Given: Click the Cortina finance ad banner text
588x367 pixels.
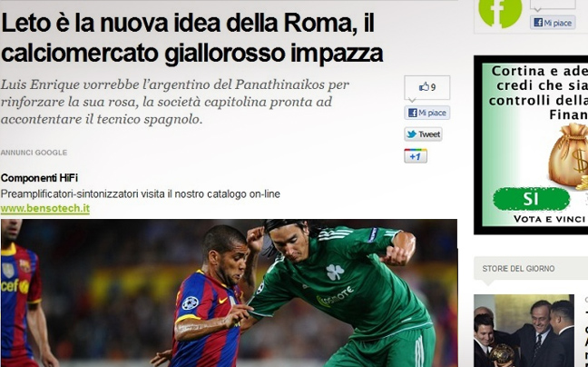Looking at the screenshot, I should (x=538, y=93).
